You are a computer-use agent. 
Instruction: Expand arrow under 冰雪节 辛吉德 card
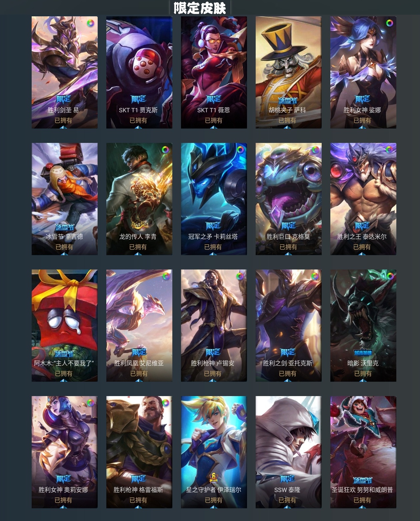point(64,254)
